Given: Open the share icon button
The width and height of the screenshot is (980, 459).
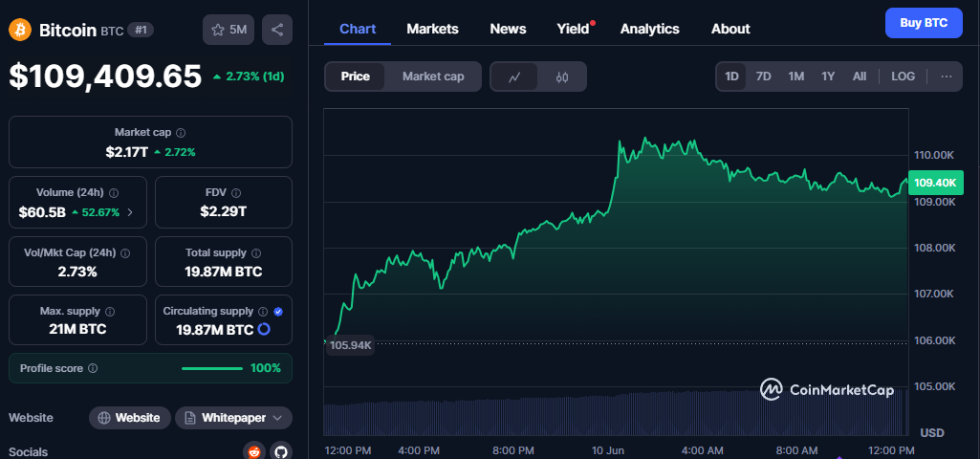Looking at the screenshot, I should (x=277, y=30).
